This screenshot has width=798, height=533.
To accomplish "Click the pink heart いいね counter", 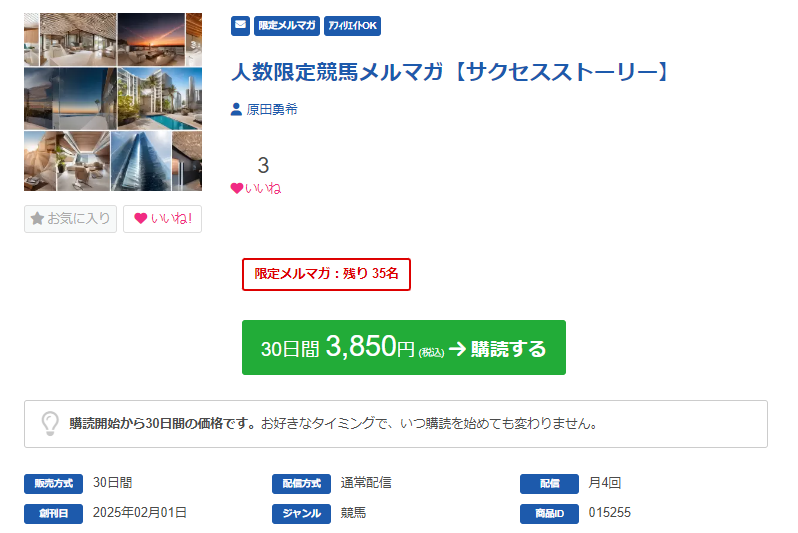I will (256, 188).
